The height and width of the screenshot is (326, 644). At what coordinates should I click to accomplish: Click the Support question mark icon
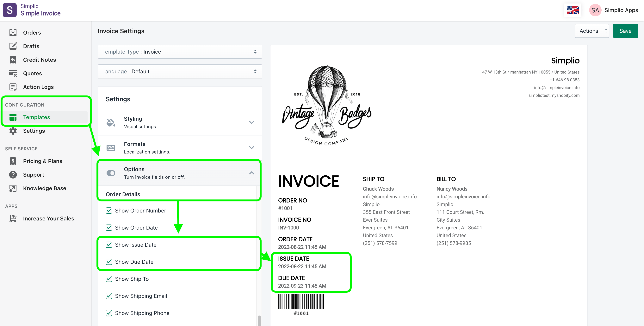click(x=13, y=174)
